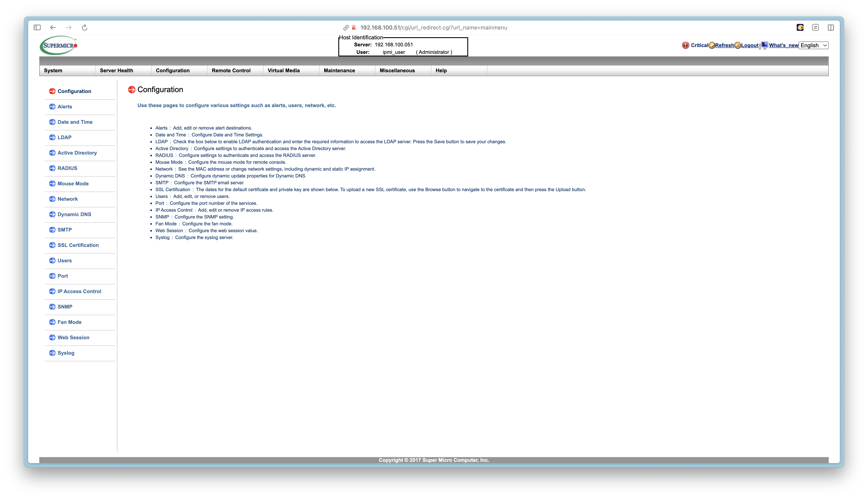The width and height of the screenshot is (868, 499).
Task: Open the Help menu
Action: (459, 71)
